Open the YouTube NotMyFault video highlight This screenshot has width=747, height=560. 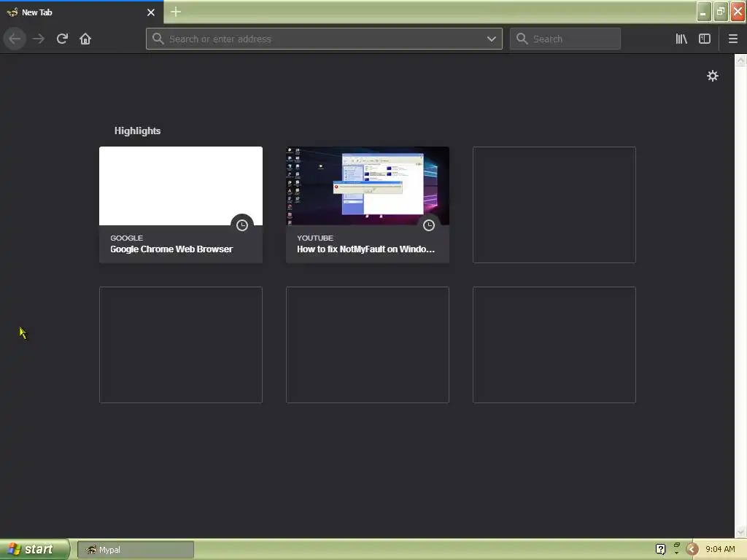click(368, 205)
